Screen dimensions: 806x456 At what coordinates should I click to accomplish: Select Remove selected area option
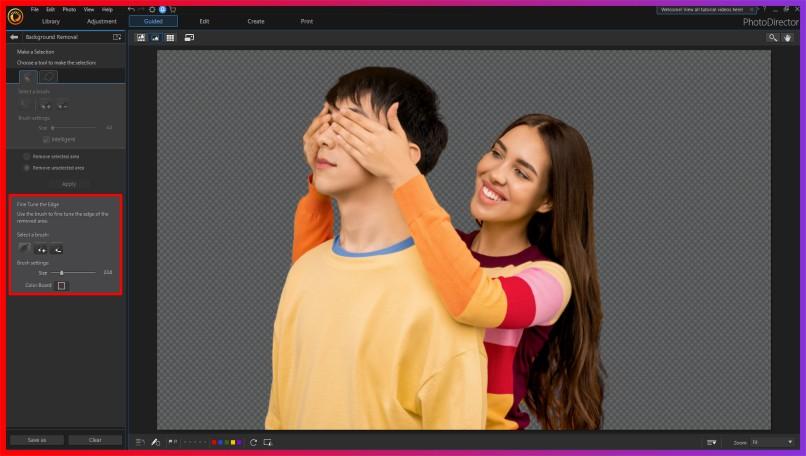[27, 156]
